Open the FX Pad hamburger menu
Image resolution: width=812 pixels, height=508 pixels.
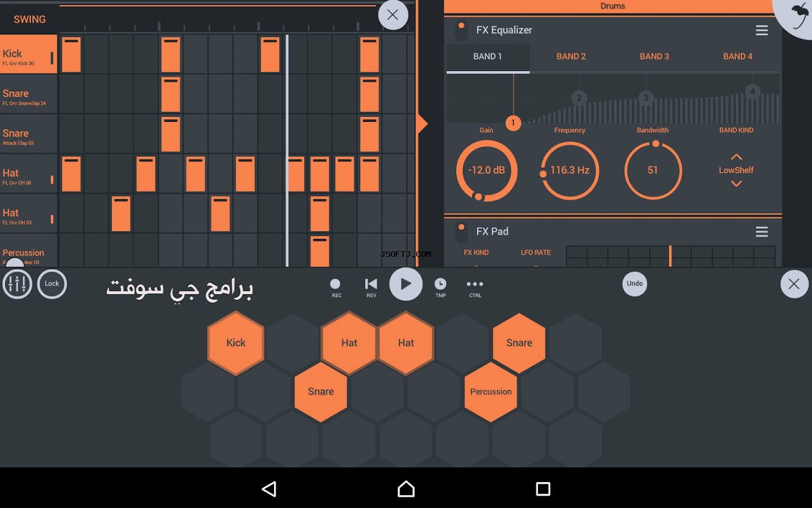point(762,232)
